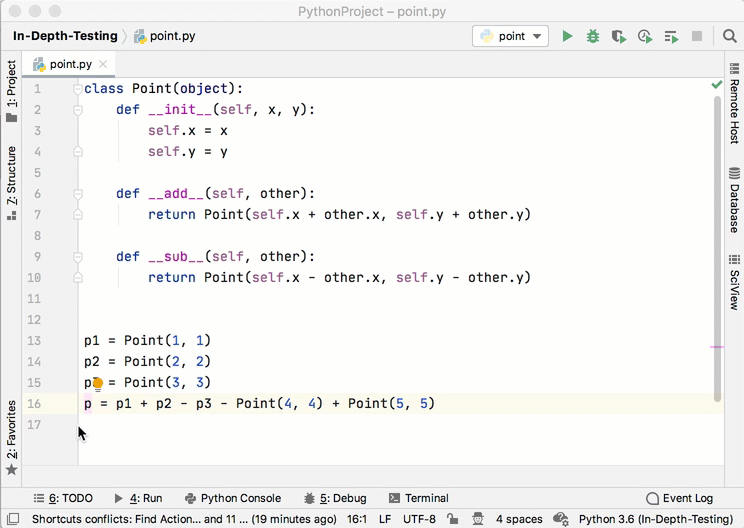Click the variable p on line 16

click(x=88, y=404)
